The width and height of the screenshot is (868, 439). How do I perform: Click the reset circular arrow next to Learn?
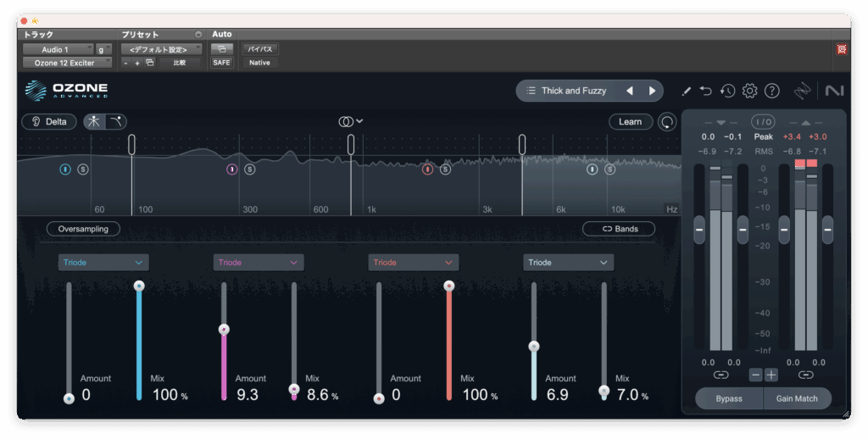[668, 122]
